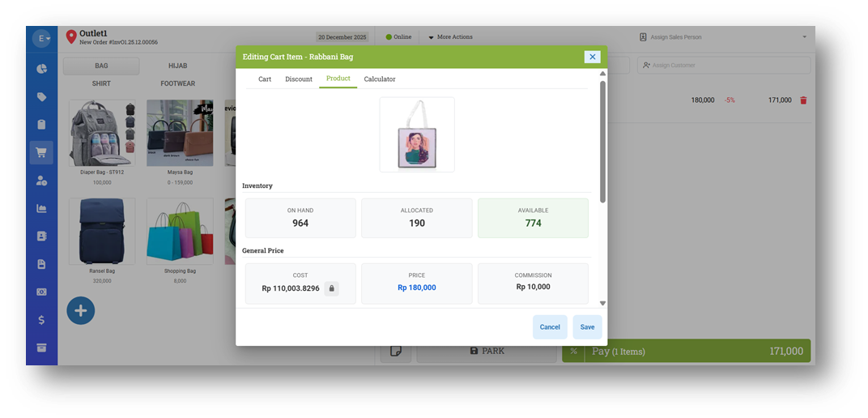This screenshot has width=868, height=418.
Task: Open the document file icon in sidebar
Action: [41, 264]
